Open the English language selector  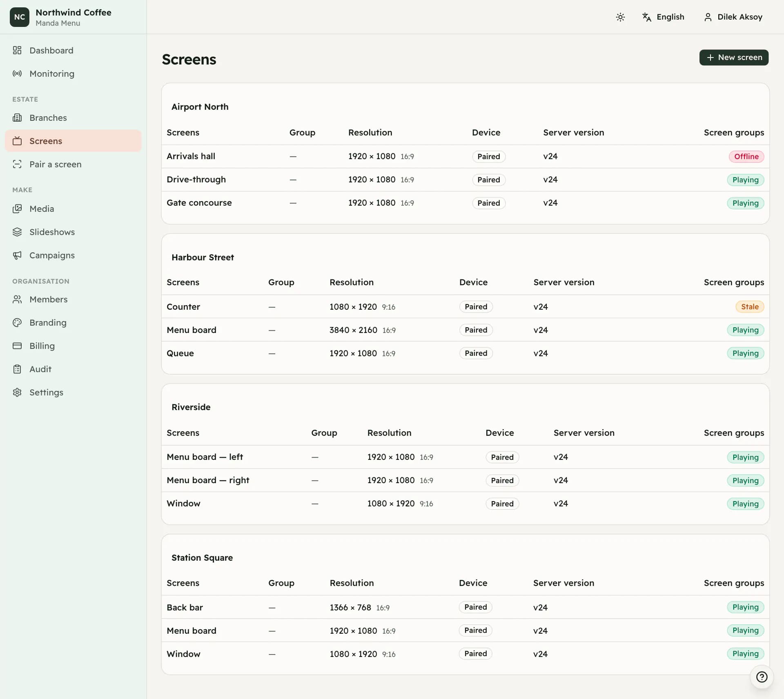point(663,17)
